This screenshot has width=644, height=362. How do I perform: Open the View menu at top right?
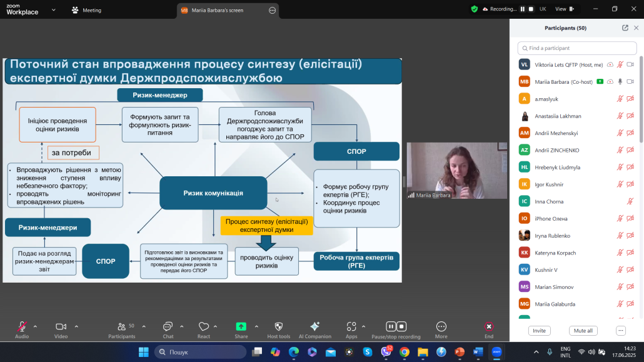click(x=563, y=9)
